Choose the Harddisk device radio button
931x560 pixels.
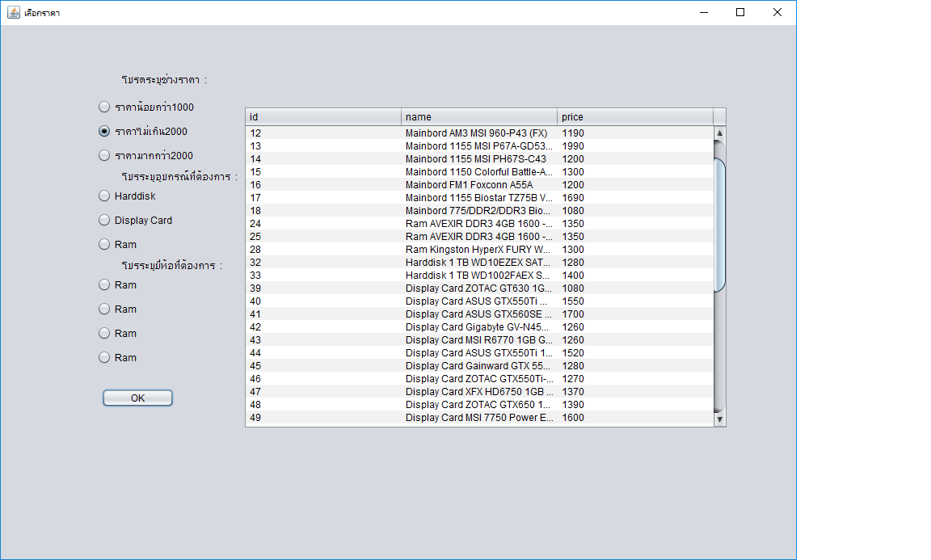pyautogui.click(x=127, y=196)
